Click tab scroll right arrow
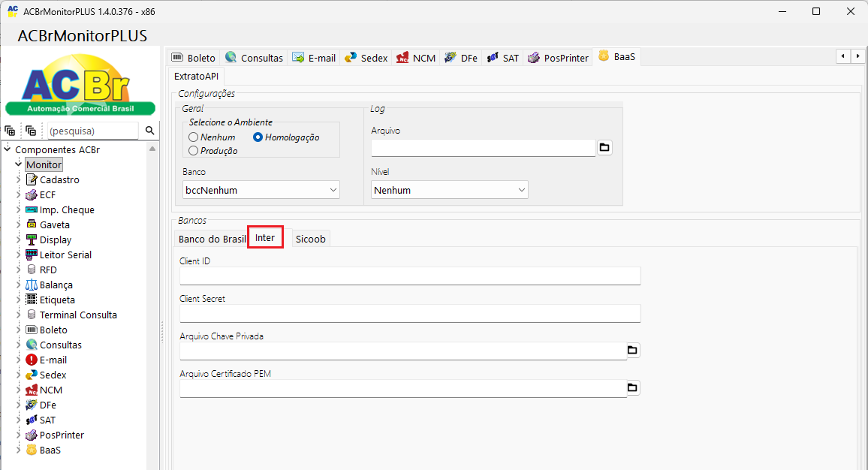The width and height of the screenshot is (868, 470). tap(857, 56)
